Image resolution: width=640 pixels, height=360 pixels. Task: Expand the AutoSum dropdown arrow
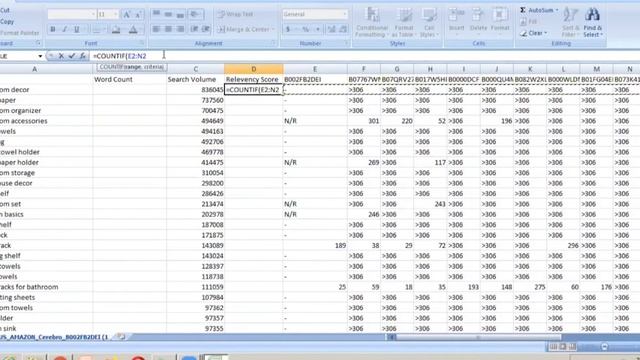tap(557, 10)
